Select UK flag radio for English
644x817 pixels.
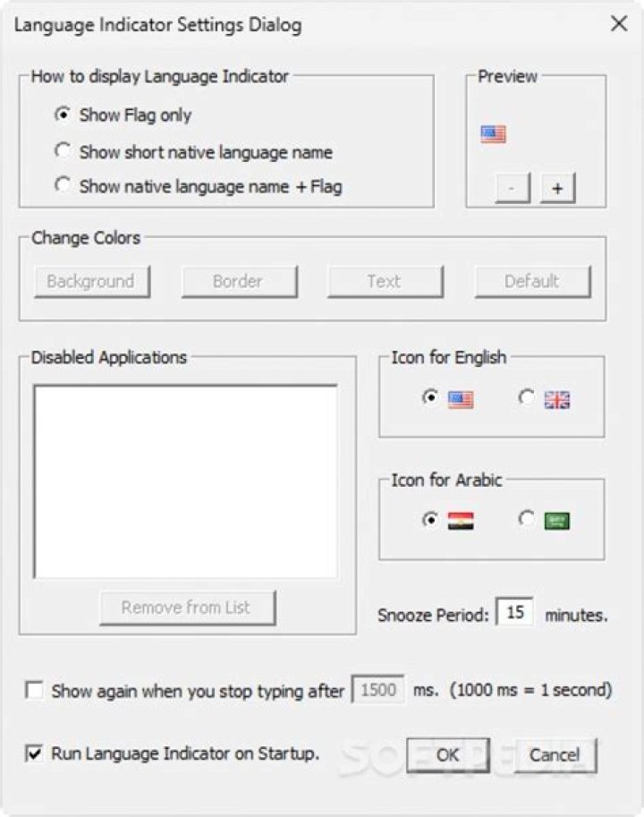click(526, 397)
